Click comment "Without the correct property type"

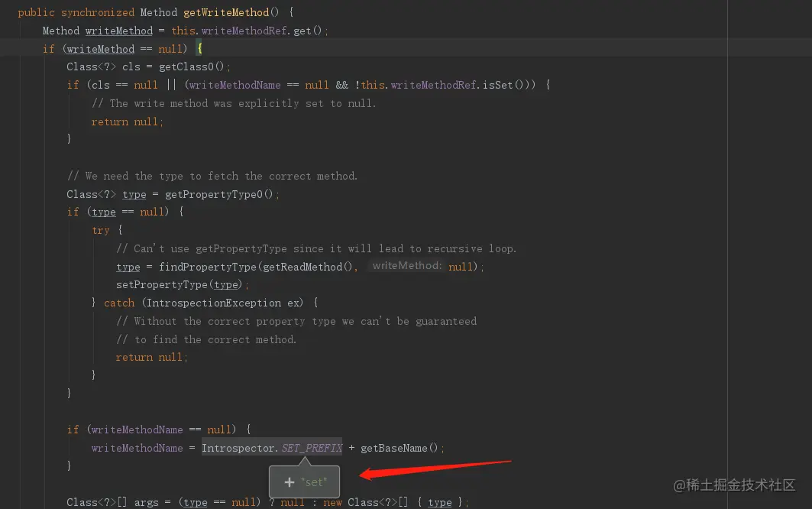296,321
